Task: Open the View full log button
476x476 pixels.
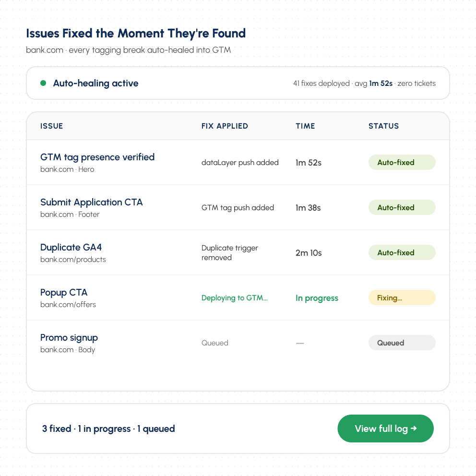Action: pos(385,428)
